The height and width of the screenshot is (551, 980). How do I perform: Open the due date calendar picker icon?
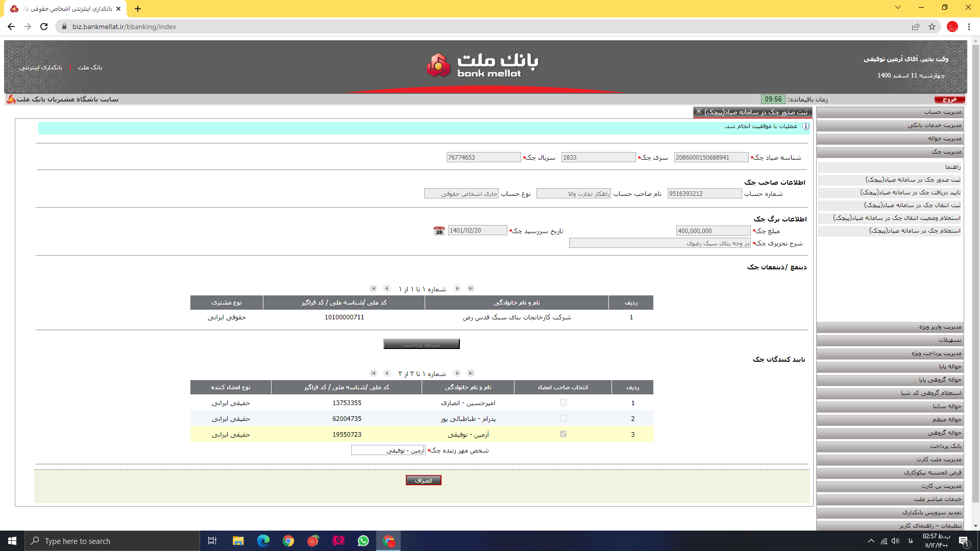pos(439,231)
